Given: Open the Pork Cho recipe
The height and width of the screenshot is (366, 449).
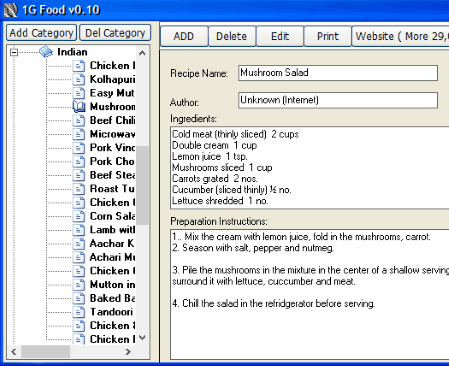Looking at the screenshot, I should click(x=112, y=161).
